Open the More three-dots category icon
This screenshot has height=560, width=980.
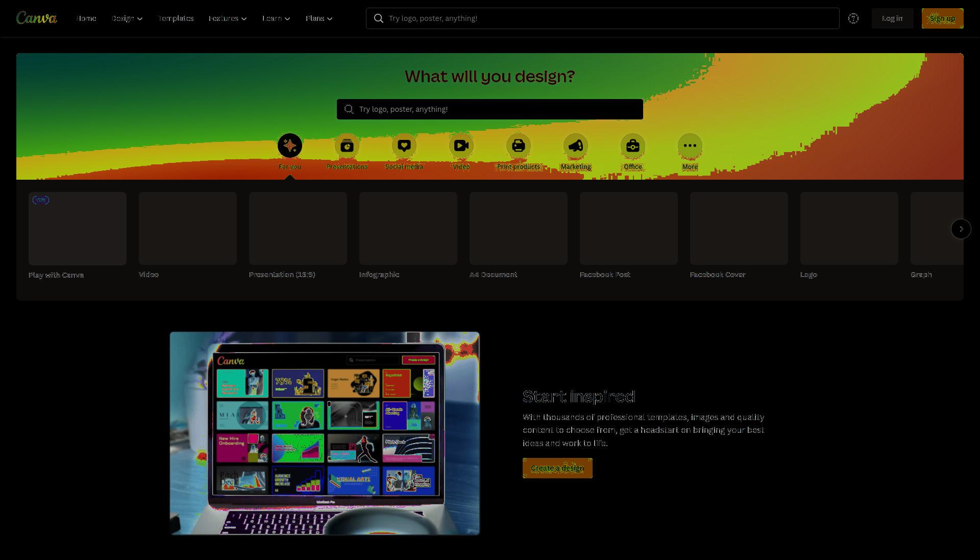pos(690,146)
